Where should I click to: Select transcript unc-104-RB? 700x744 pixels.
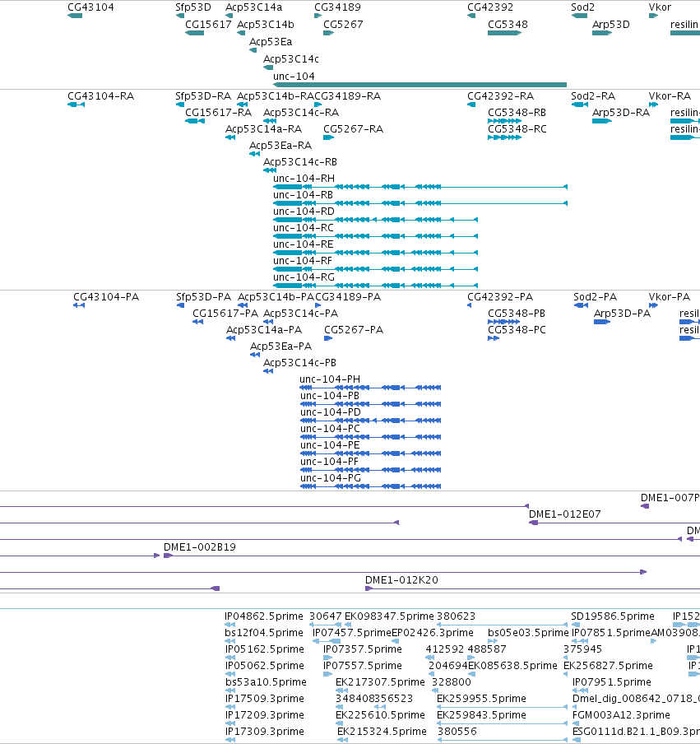(420, 203)
